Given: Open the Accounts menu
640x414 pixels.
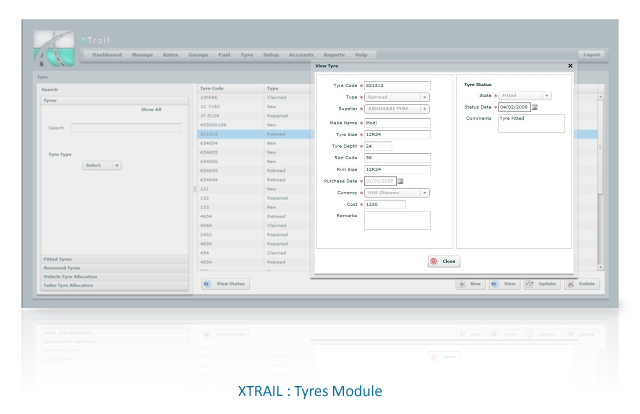Looking at the screenshot, I should (x=301, y=55).
